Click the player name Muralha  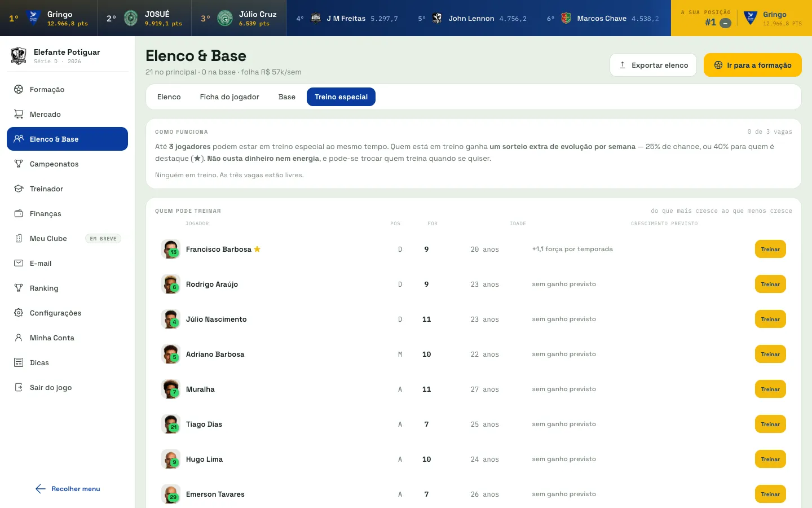click(x=200, y=389)
